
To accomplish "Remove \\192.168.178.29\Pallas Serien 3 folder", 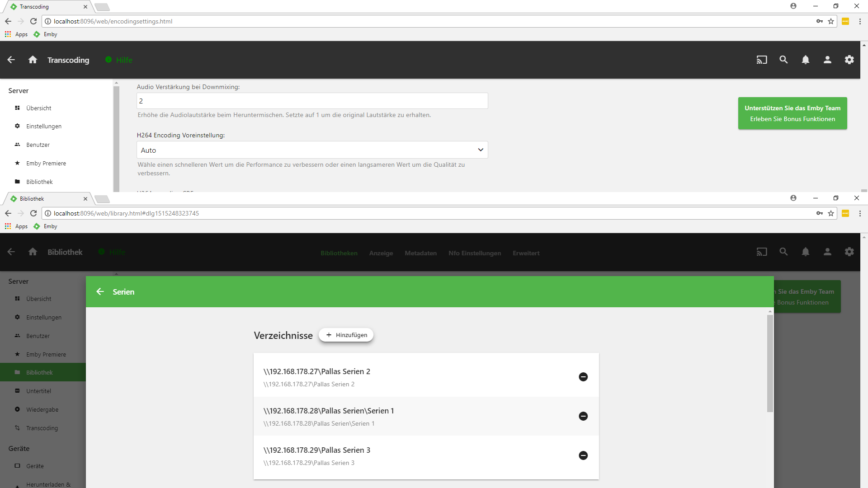I will pyautogui.click(x=583, y=455).
